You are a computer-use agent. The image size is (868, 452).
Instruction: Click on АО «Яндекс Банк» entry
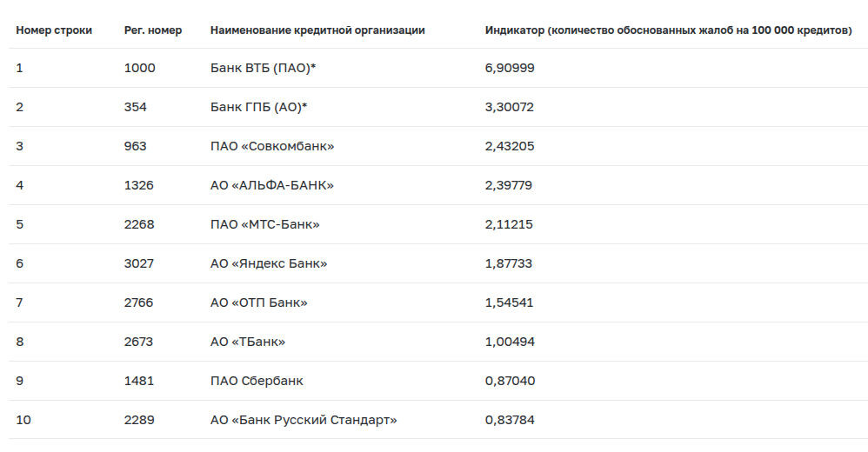(269, 263)
